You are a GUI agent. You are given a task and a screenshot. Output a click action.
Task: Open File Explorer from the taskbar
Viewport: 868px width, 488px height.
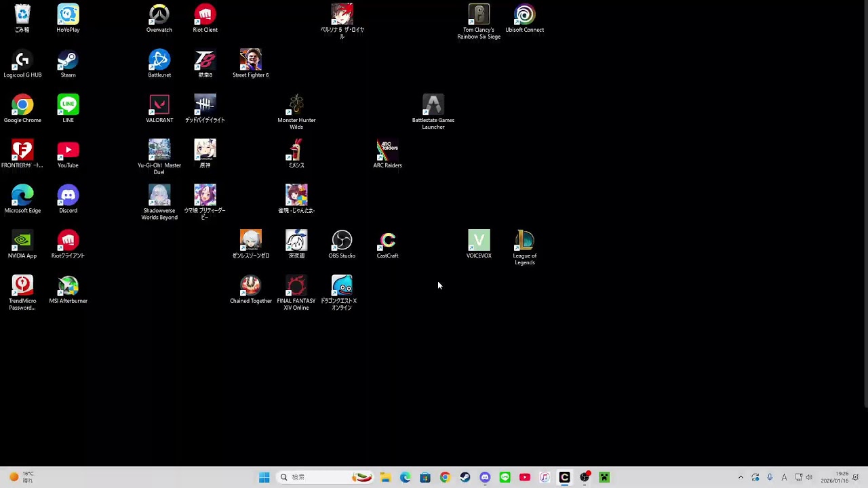(x=385, y=477)
